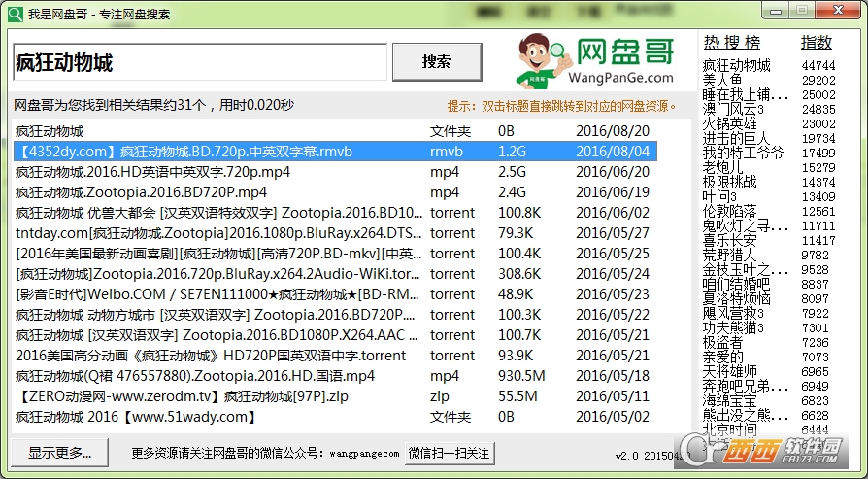Click 海绵宝宝 in the hot search list
The width and height of the screenshot is (868, 479).
tap(729, 401)
